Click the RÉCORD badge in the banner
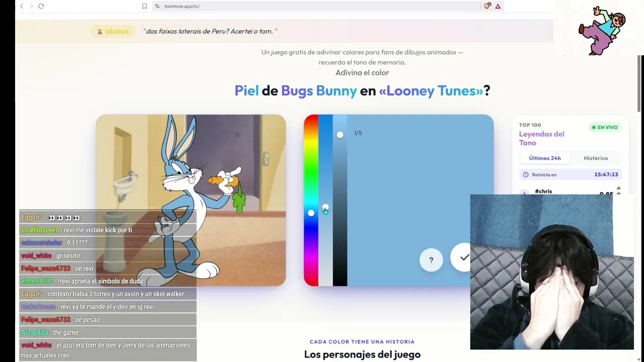 point(114,31)
